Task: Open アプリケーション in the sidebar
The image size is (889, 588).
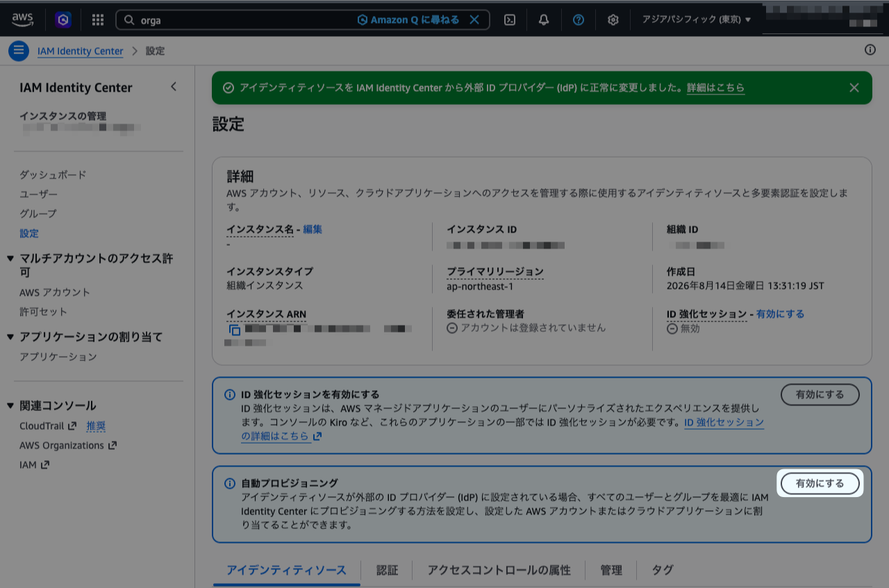Action: (x=58, y=357)
